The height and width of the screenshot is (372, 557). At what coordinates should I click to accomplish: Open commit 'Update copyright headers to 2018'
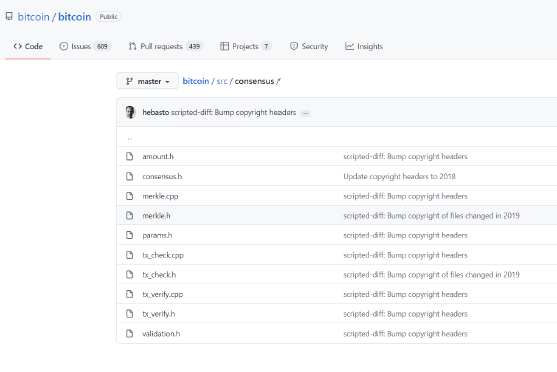[399, 176]
